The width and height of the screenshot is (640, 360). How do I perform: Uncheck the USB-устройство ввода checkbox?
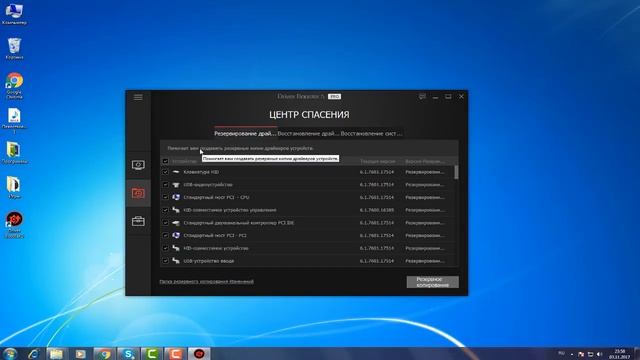point(165,261)
